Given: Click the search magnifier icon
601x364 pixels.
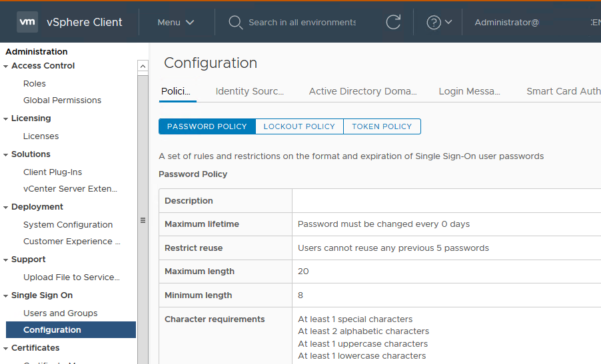Looking at the screenshot, I should click(235, 22).
